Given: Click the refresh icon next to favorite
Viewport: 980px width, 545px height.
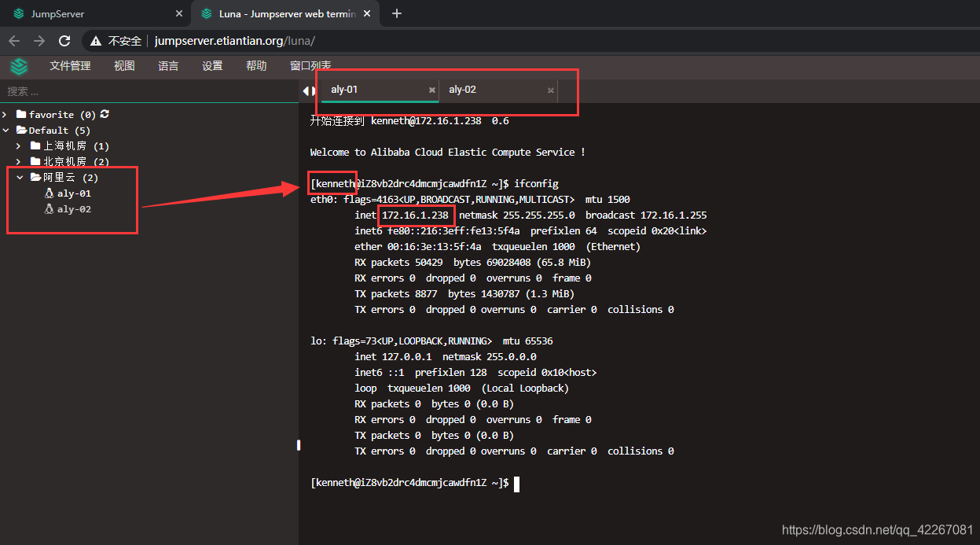Looking at the screenshot, I should (105, 114).
